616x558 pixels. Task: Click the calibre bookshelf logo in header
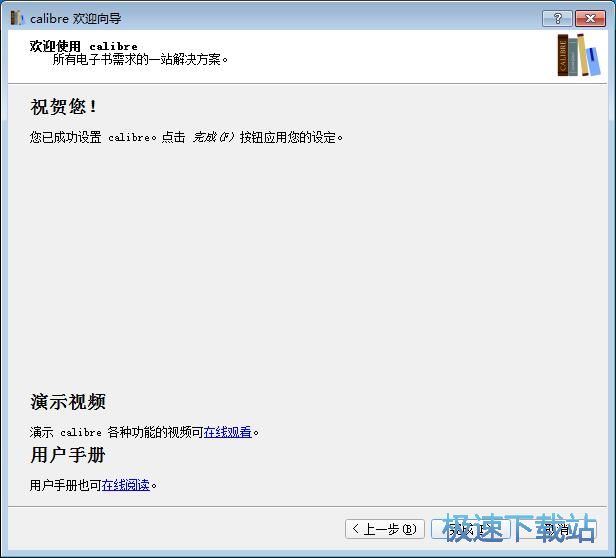coord(579,55)
